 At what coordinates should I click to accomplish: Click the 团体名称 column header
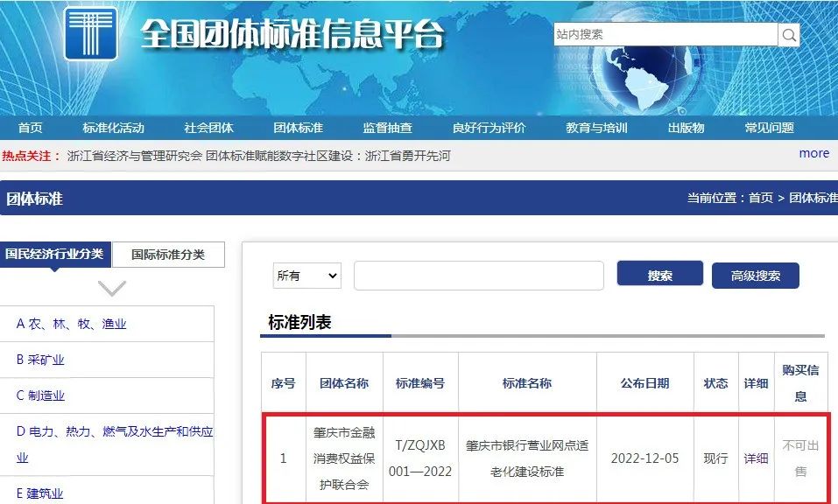pyautogui.click(x=344, y=383)
